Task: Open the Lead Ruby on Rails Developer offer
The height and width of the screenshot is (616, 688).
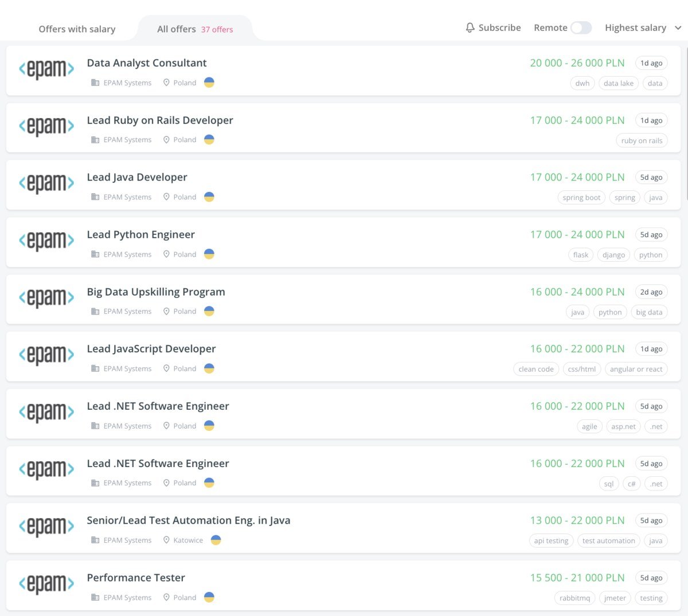Action: coord(160,120)
